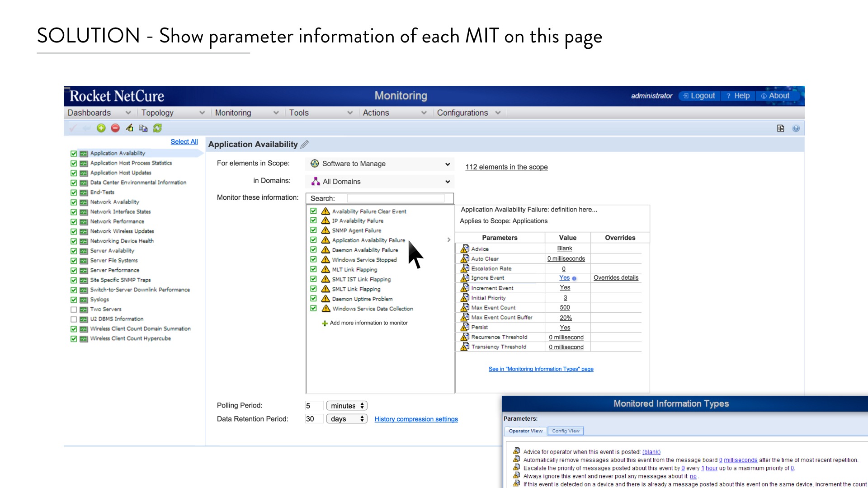Click warning icon of Windows Service Stopped
Screen dimensions: 868x488
pos(325,259)
